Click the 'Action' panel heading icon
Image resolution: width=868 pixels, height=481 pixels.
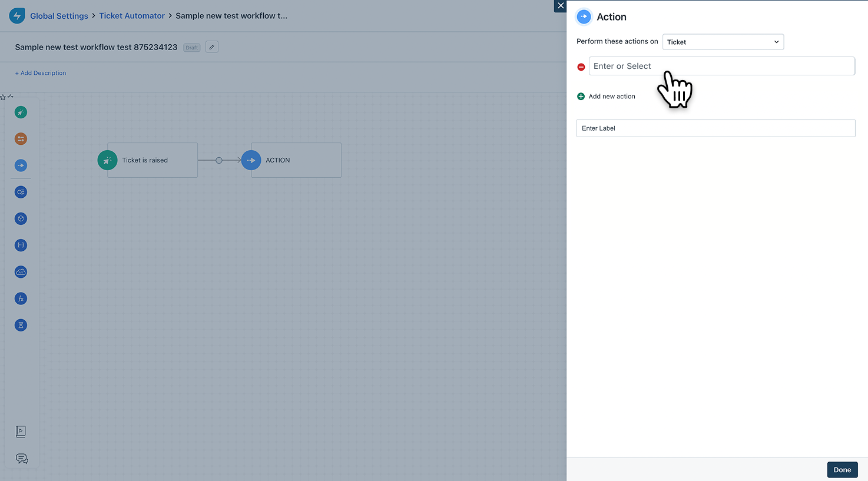click(584, 16)
